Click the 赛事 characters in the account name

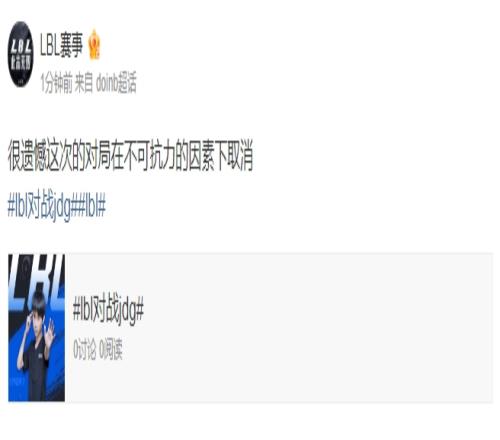click(x=71, y=45)
